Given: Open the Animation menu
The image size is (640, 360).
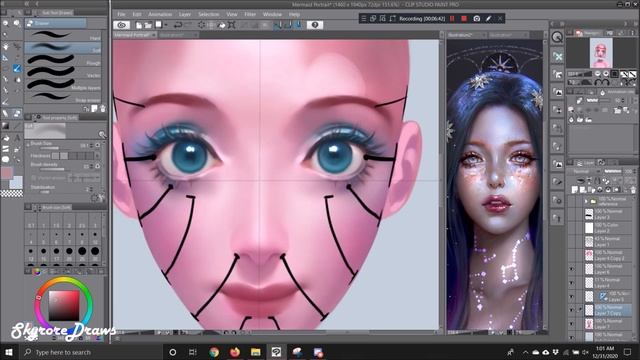Looking at the screenshot, I should (160, 14).
